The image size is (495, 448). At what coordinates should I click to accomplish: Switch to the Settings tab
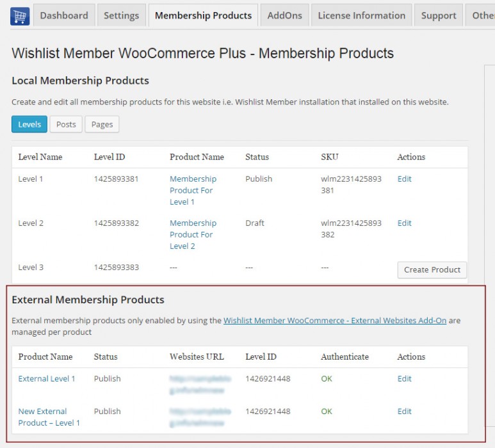point(122,15)
